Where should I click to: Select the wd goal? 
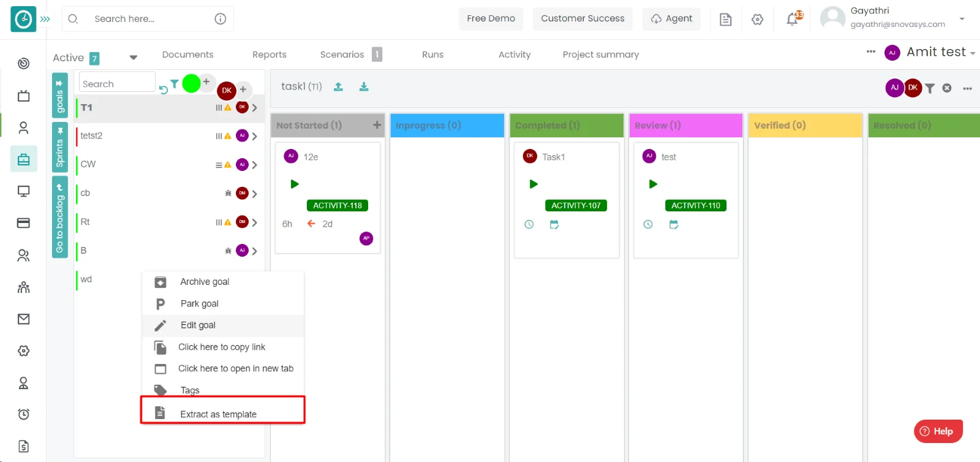tap(86, 279)
